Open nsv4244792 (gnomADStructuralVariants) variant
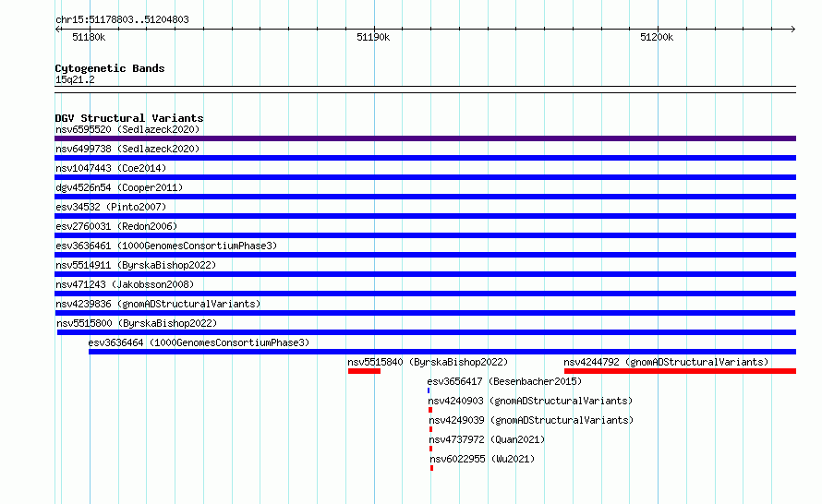The image size is (822, 504). pyautogui.click(x=666, y=362)
